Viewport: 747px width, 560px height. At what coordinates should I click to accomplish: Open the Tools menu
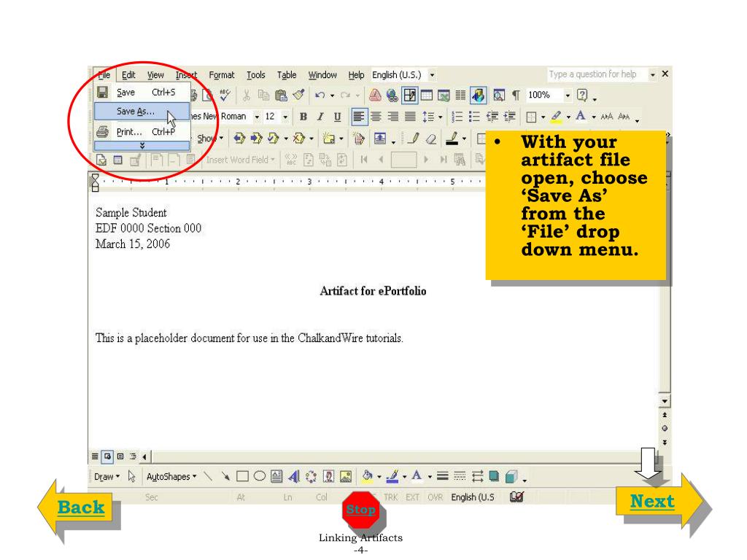coord(256,75)
